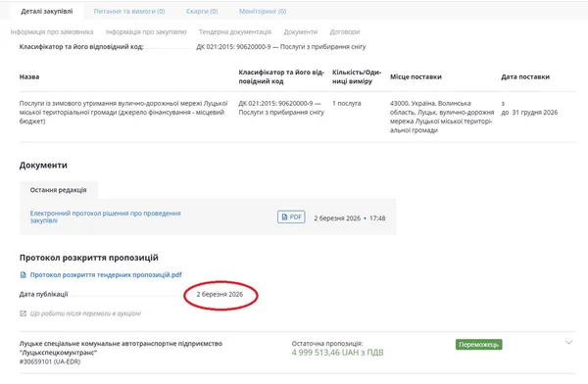Click the Протокол розкриття пропозицій heading

(89, 258)
